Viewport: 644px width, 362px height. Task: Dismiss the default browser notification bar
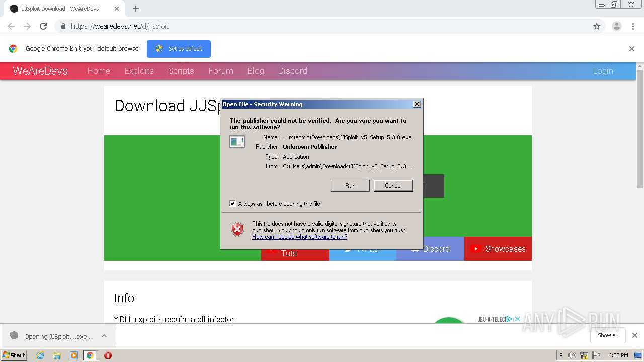(x=632, y=49)
